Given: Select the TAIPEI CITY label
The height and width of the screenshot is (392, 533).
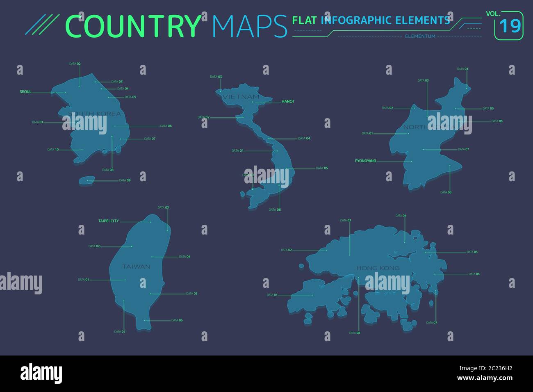Looking at the screenshot, I should pos(109,221).
